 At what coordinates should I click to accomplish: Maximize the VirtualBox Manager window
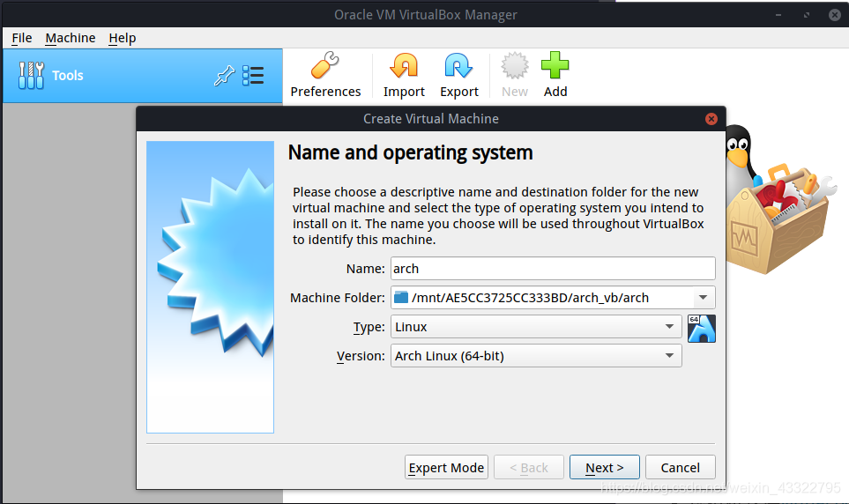[x=807, y=15]
